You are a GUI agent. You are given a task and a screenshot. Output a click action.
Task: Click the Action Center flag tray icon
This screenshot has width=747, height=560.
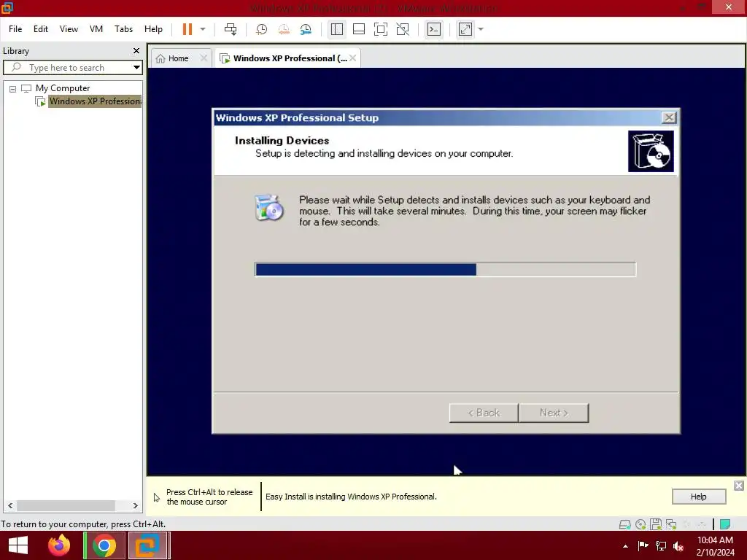click(x=643, y=545)
